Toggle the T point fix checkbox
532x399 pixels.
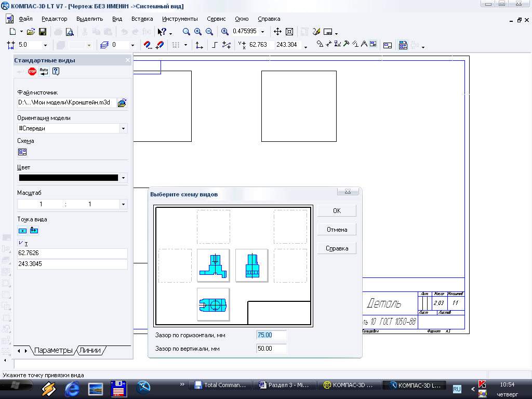point(21,243)
